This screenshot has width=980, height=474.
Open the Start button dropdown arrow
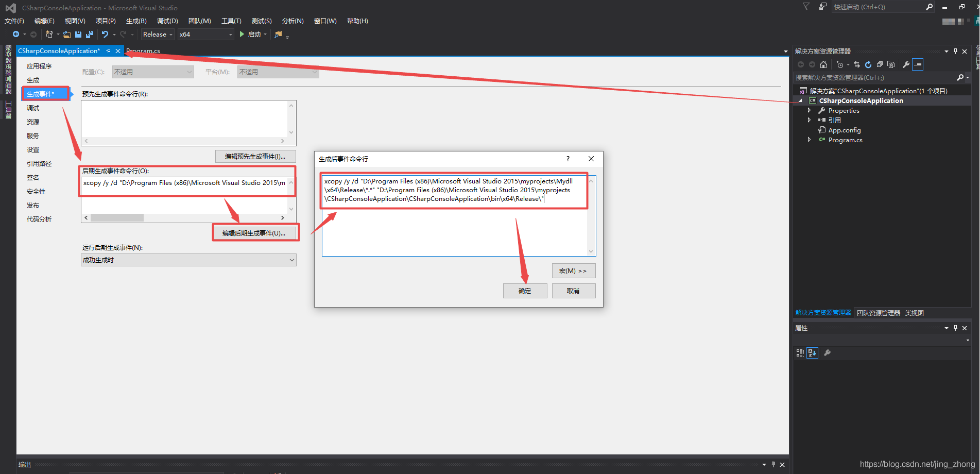[265, 35]
